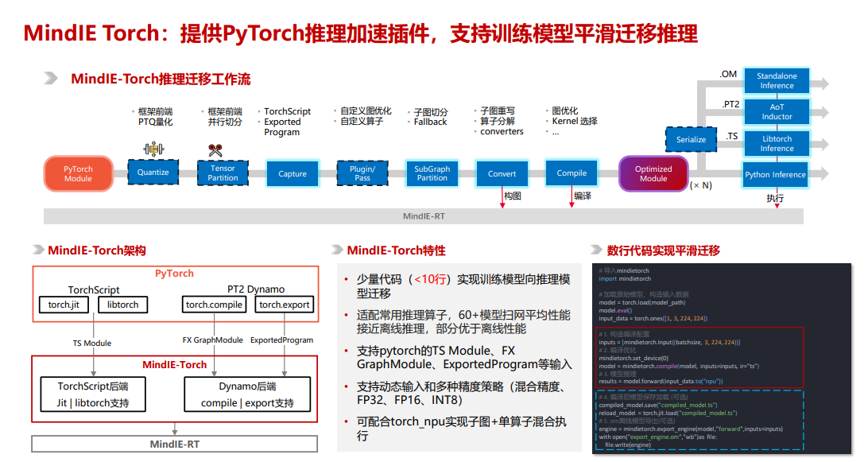Click the chevron icon before MindIE-Torch架构

[38, 250]
